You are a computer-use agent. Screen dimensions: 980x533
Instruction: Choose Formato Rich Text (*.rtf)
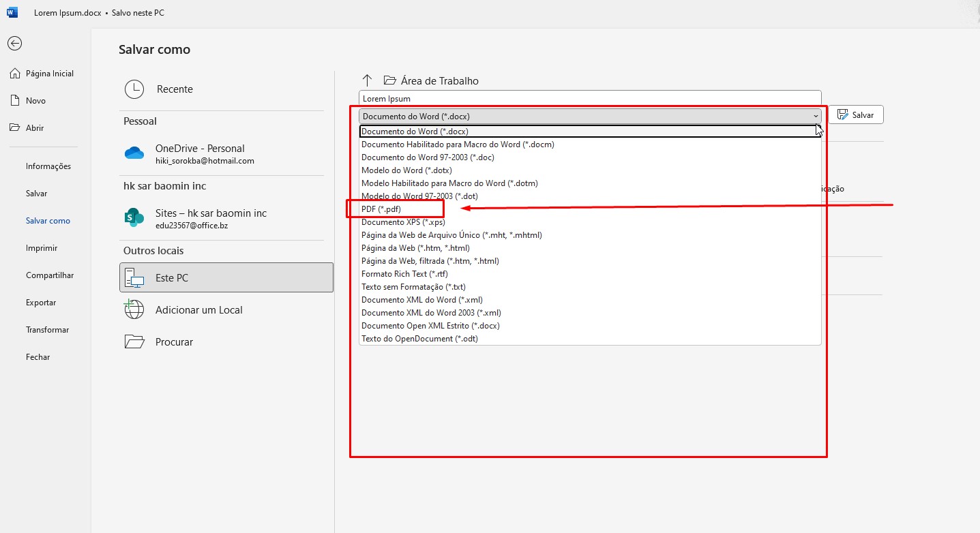coord(590,274)
